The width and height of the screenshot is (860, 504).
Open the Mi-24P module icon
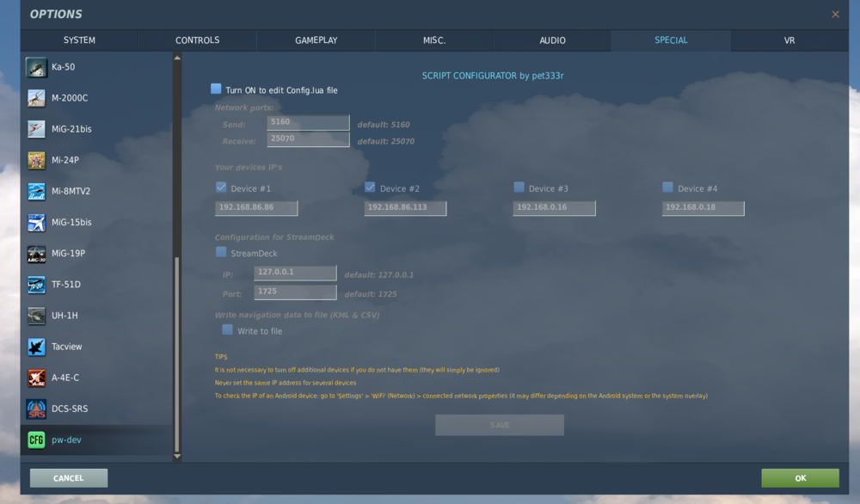(x=36, y=160)
